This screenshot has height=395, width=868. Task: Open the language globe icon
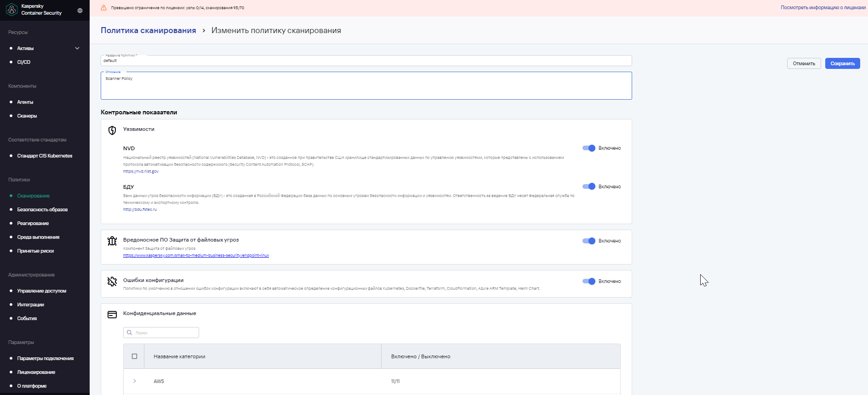point(80,11)
